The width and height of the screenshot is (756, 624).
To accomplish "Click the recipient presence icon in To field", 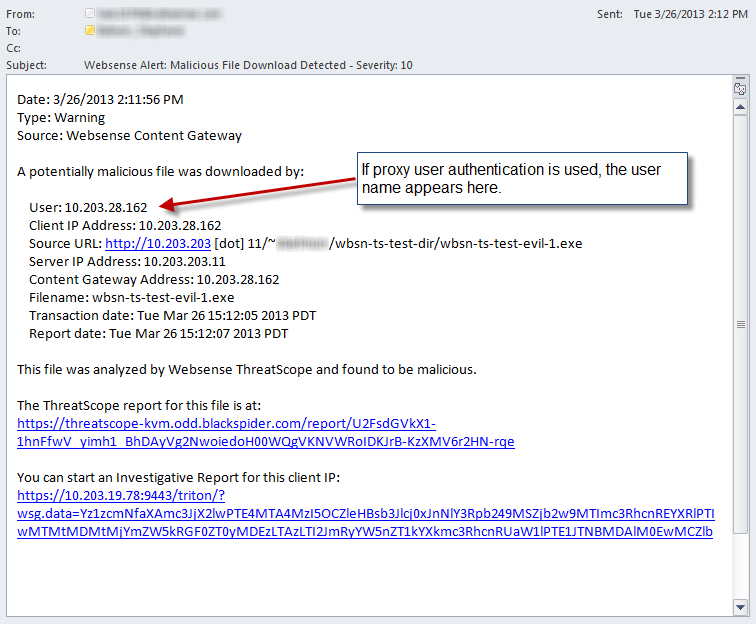I will 90,30.
